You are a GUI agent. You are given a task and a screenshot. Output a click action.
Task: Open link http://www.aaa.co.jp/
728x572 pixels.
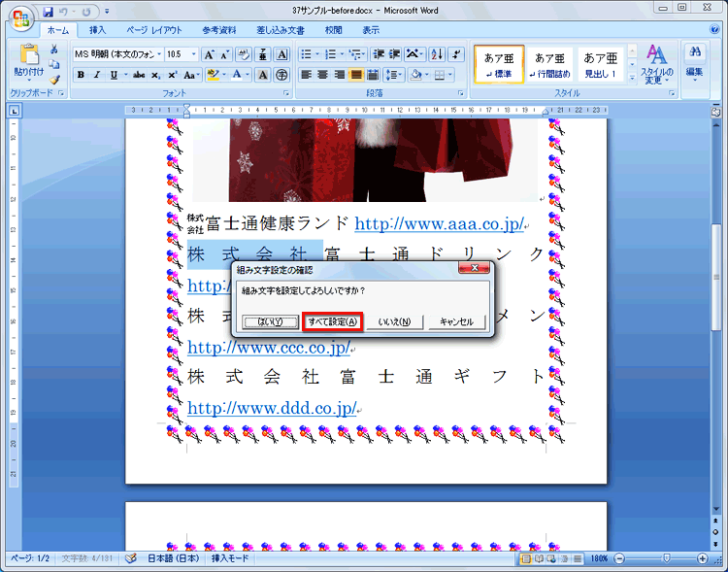tap(439, 224)
